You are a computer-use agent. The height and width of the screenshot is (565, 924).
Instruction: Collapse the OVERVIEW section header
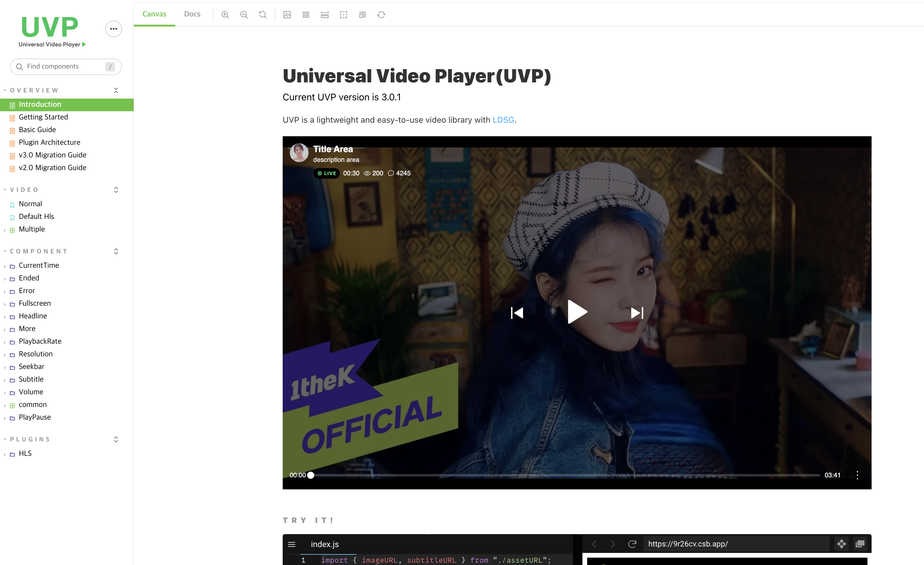click(34, 90)
